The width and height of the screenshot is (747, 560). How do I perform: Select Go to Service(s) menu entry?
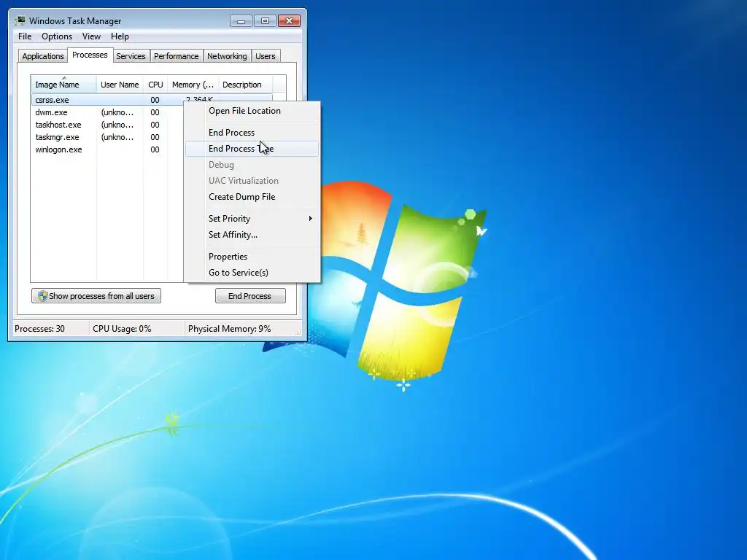[252, 273]
